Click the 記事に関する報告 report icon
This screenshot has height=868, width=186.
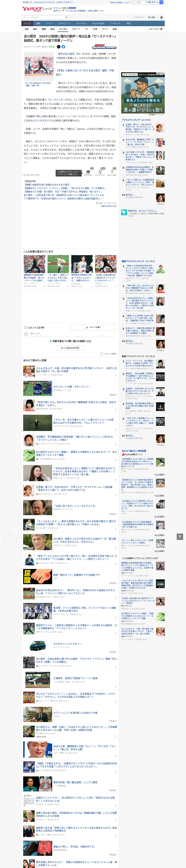point(24,175)
